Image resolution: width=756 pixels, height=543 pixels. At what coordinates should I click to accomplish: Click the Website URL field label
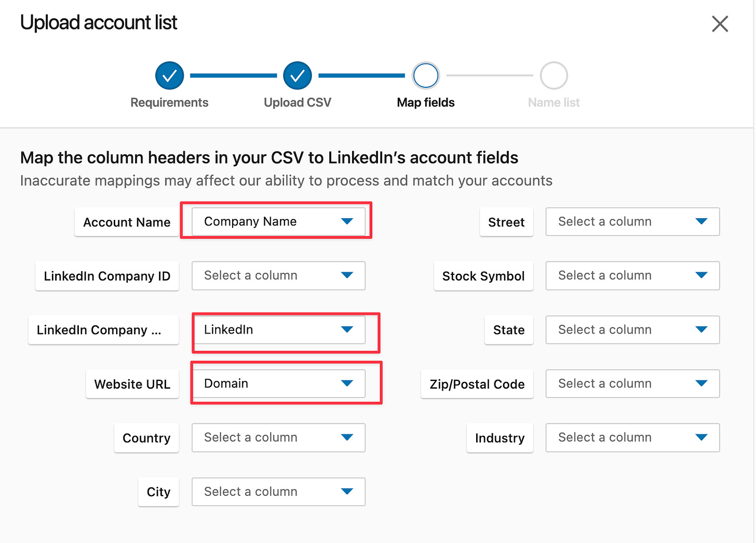(x=132, y=385)
